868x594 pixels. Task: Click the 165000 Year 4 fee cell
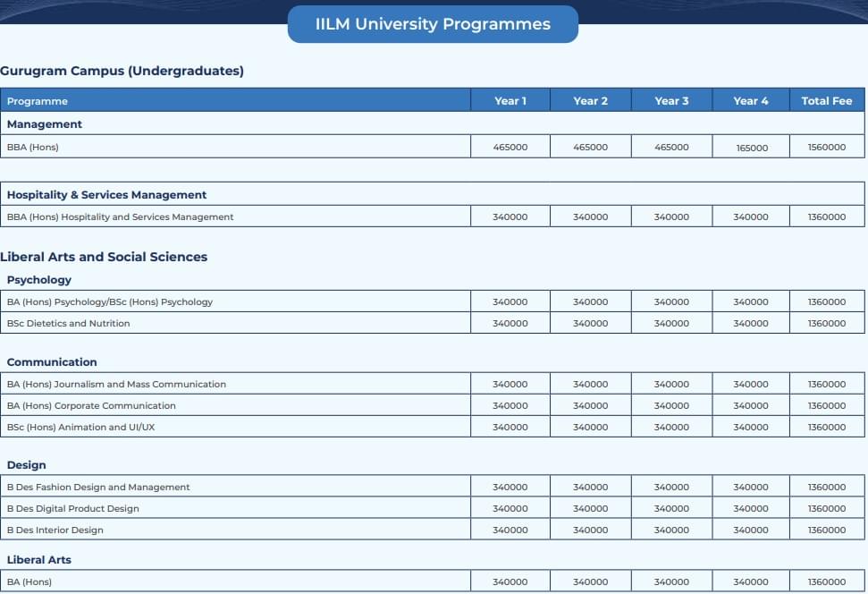752,148
